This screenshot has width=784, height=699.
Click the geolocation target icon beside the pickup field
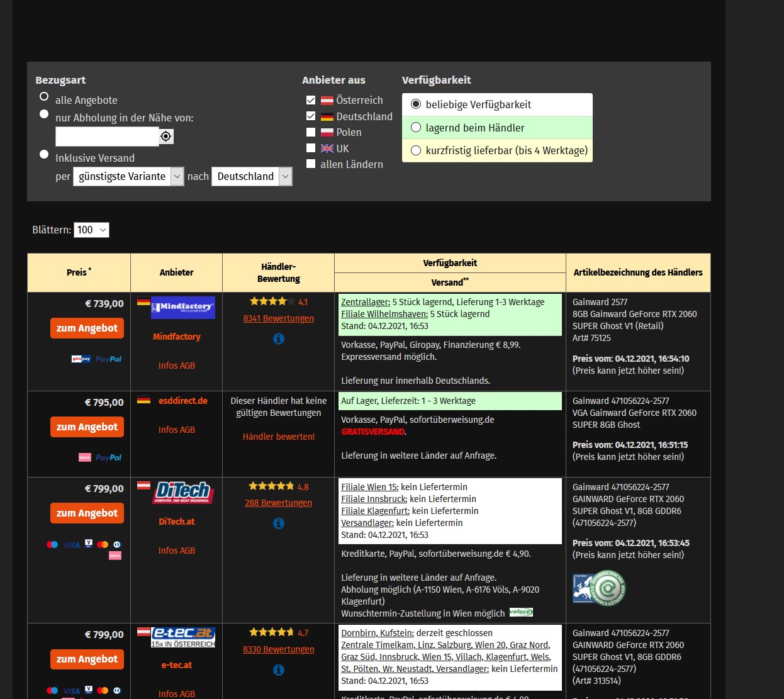166,137
